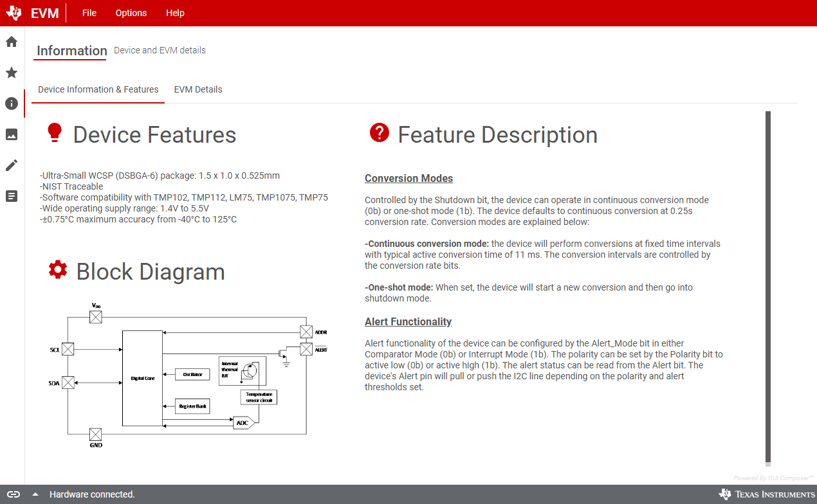817x504 pixels.
Task: Click the red gear Block Diagram icon
Action: (58, 269)
